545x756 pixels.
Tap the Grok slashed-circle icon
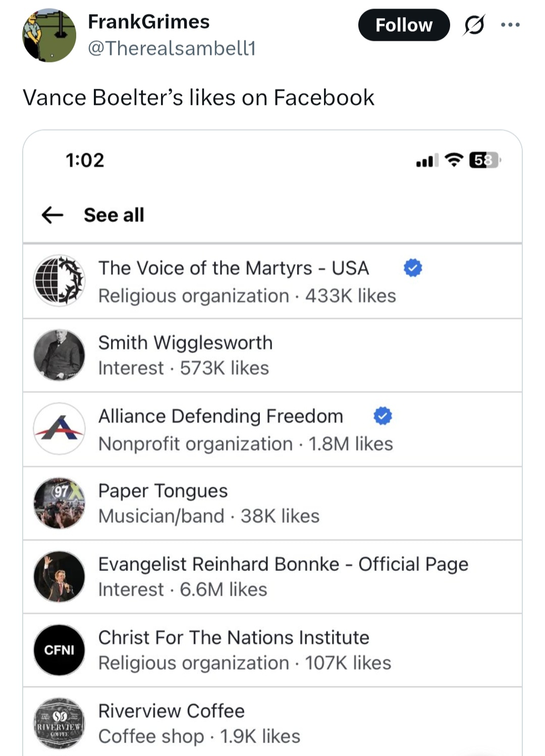474,25
